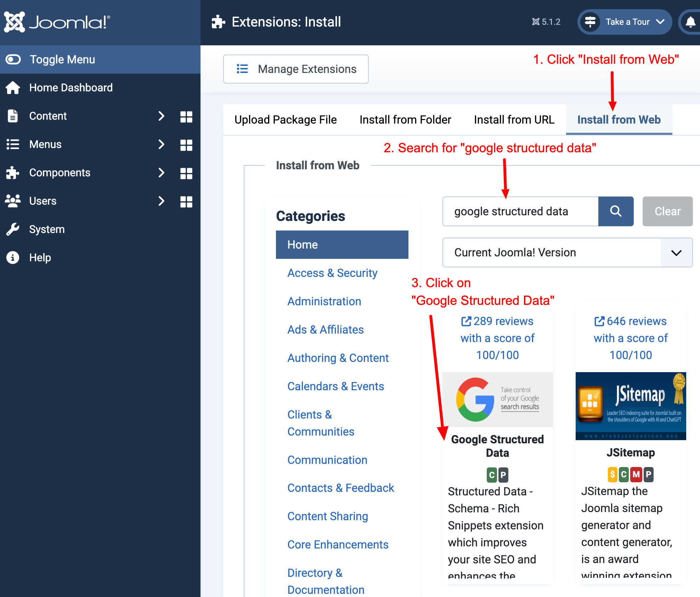Open Content Sharing category
This screenshot has width=700, height=597.
(328, 516)
